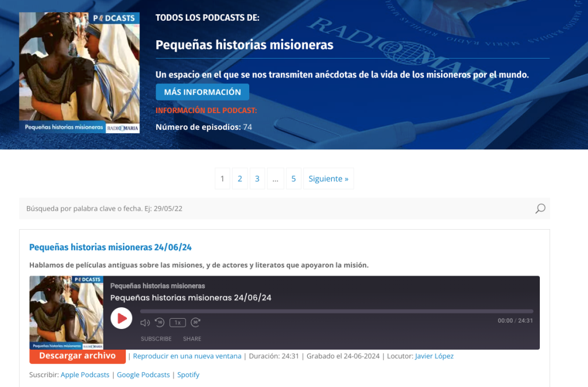This screenshot has width=588, height=387.
Task: Click the audio progress bar
Action: pos(336,311)
